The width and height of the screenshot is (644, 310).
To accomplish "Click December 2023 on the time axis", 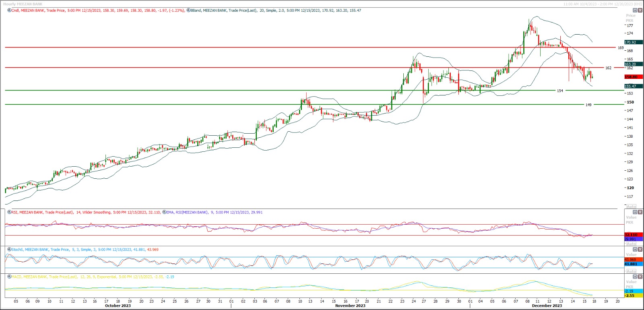I will tap(547, 306).
